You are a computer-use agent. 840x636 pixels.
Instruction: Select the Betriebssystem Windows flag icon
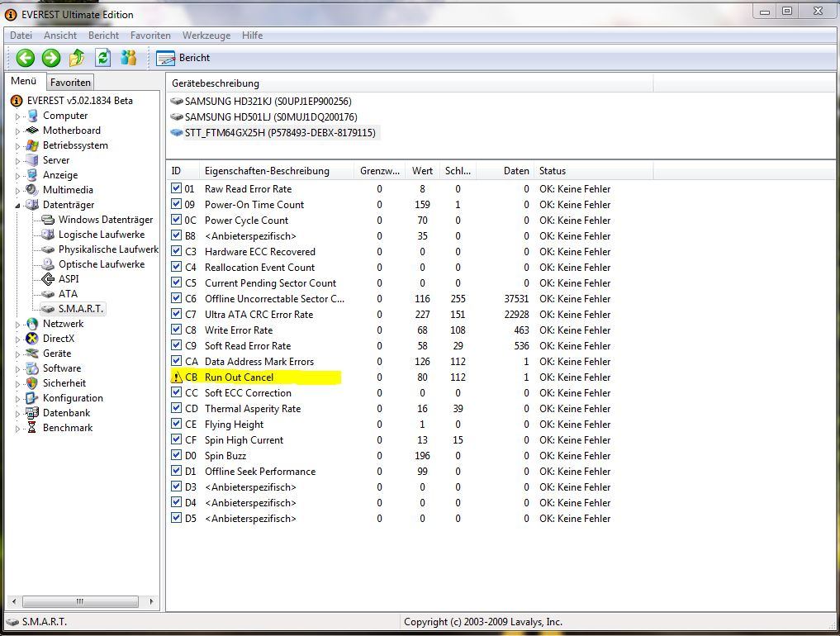tap(32, 145)
